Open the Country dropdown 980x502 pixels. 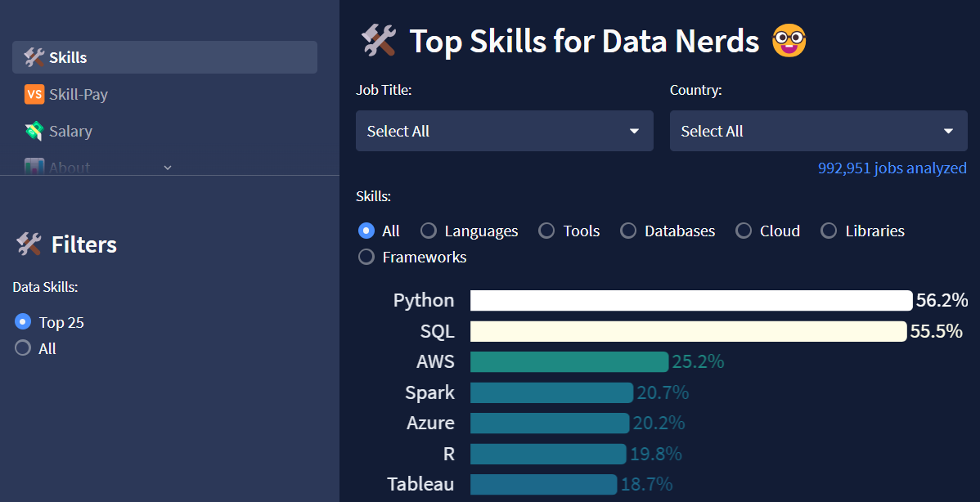coord(819,131)
